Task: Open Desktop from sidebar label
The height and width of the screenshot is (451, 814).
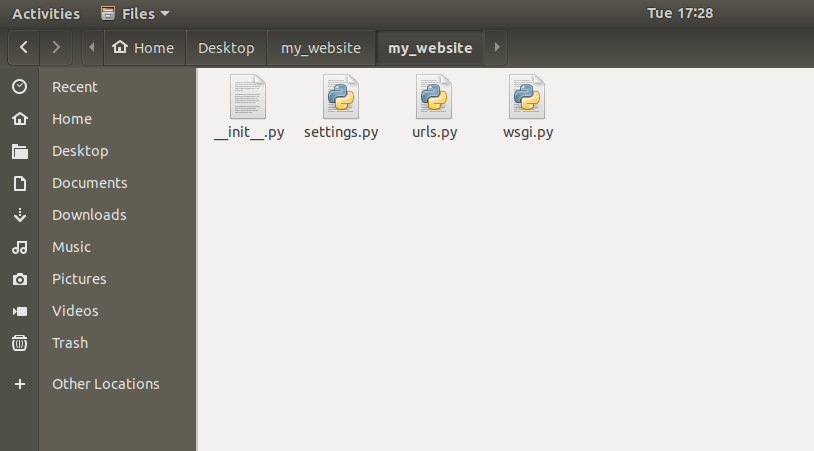Action: coord(80,151)
